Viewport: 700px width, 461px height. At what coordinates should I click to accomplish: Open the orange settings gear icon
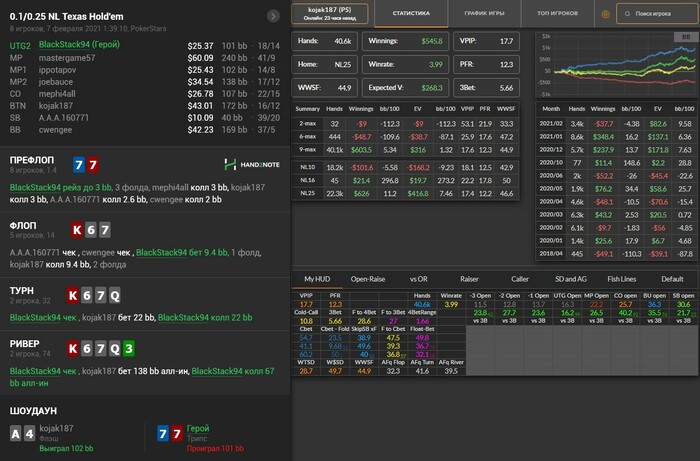click(605, 14)
